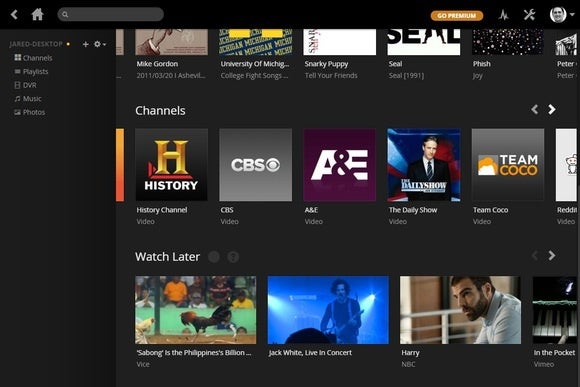Show previous Channels with left arrow
Screen dimensions: 580x387
535,109
